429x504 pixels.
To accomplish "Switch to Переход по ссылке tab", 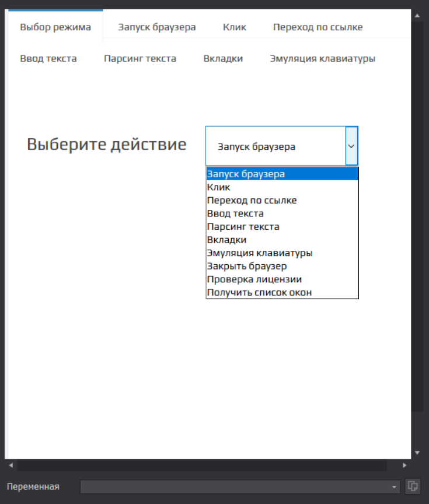I will coord(318,27).
